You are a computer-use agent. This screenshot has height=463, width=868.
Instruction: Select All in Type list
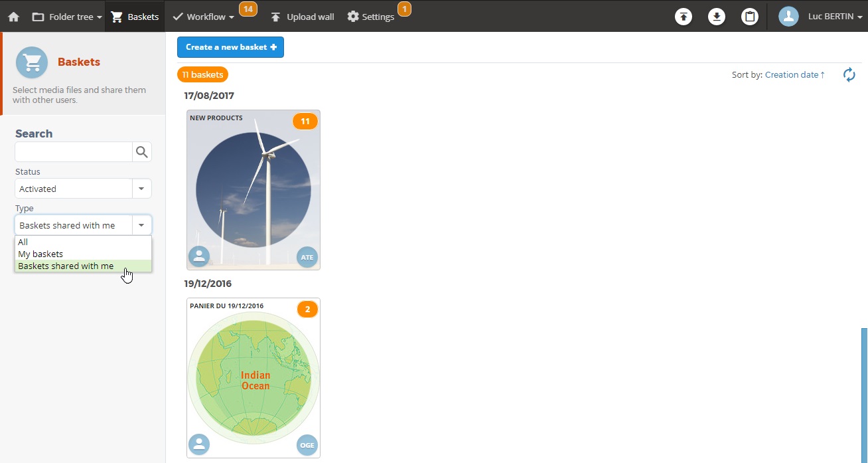[x=84, y=242]
